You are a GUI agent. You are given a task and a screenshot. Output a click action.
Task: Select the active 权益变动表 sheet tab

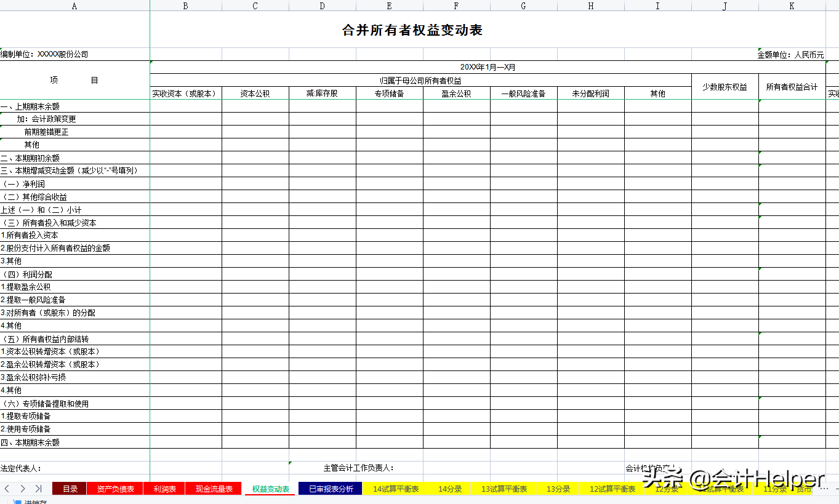[270, 488]
